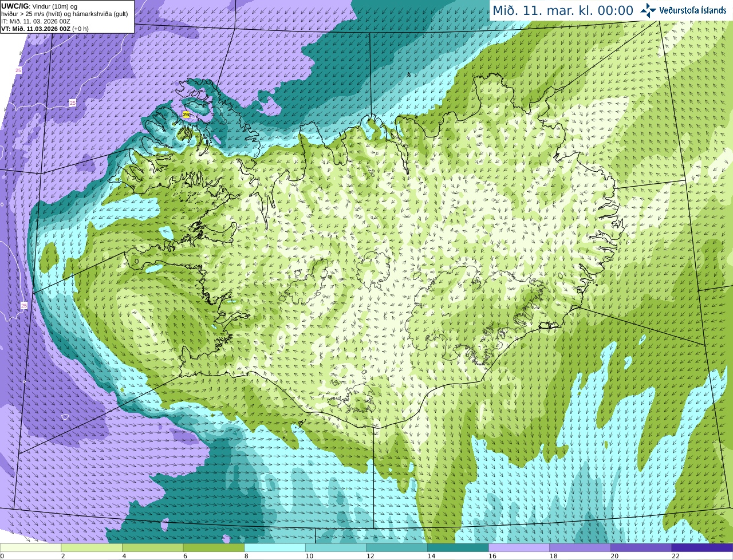Click the Veðurstofa Íslands logo icon

(648, 10)
